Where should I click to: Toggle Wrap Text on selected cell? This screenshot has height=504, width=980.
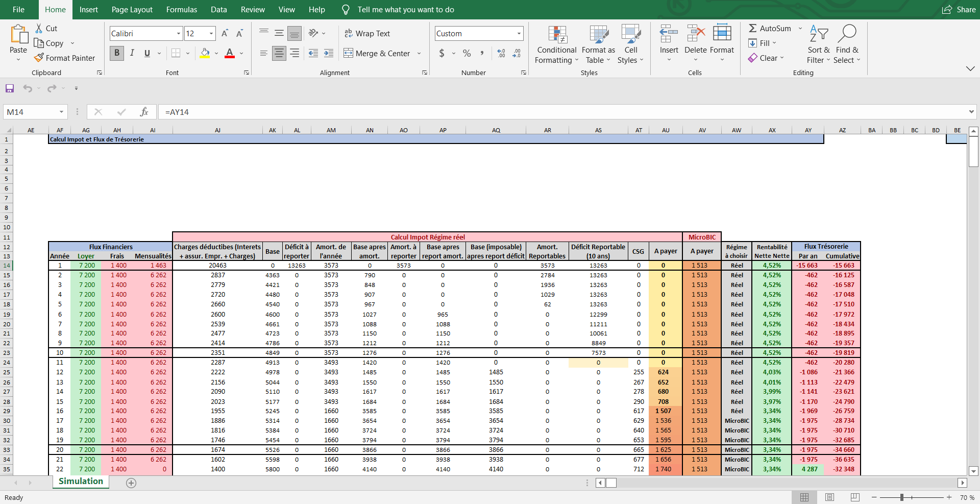point(367,34)
